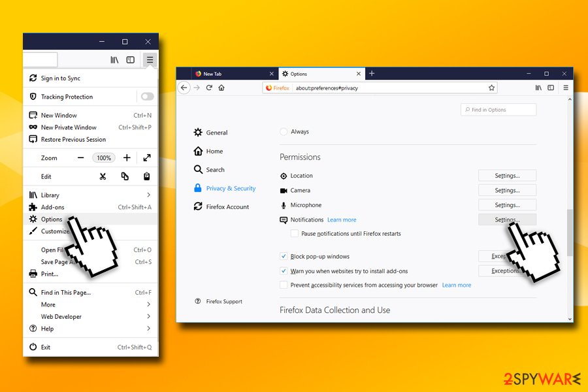588x392 pixels.
Task: Click the Home icon in the navigation bar
Action: 221,88
